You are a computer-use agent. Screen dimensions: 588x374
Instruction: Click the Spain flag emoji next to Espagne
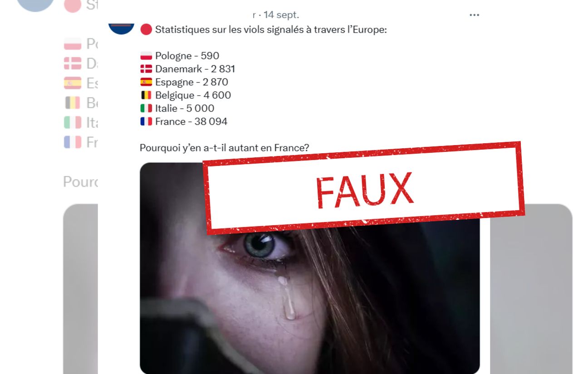146,83
